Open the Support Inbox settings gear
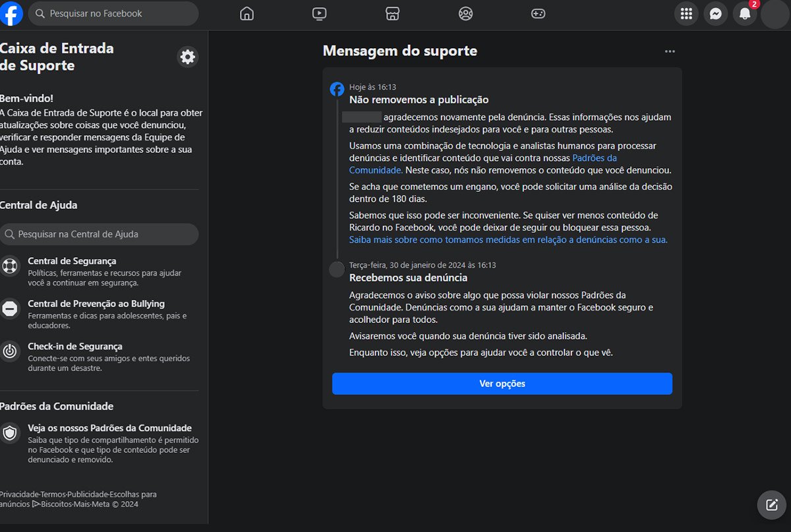This screenshot has height=532, width=791. pos(188,57)
